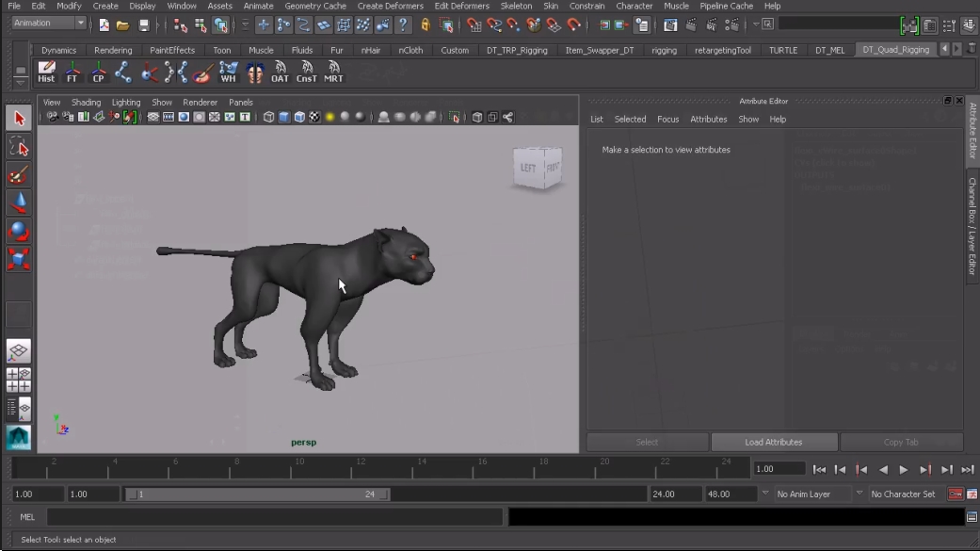Screen dimensions: 980x551
Task: Switch to the TURTLE shelf tab
Action: click(783, 50)
